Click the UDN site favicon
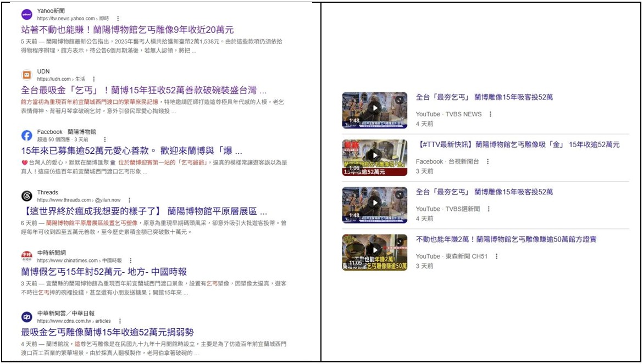The image size is (643, 364). pyautogui.click(x=27, y=75)
